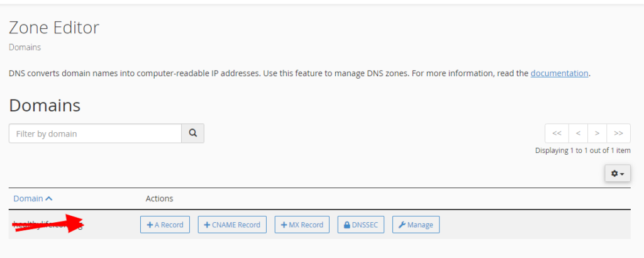This screenshot has height=258, width=644.
Task: Click the Domains subtitle under Zone Editor
Action: click(25, 47)
